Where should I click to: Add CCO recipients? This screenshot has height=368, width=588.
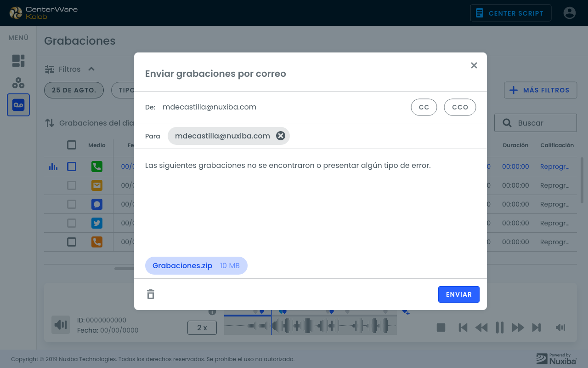point(460,107)
